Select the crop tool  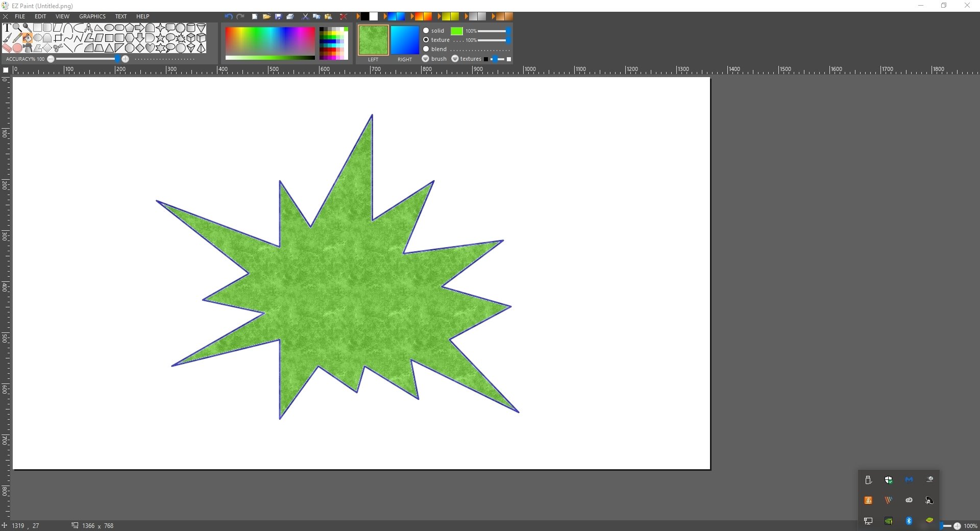click(58, 38)
